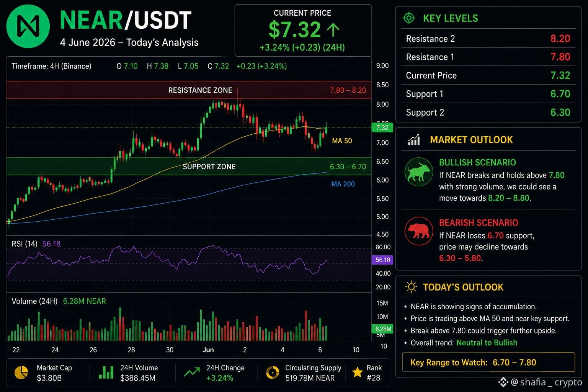Click the green 6.28M volume axis tag

tap(382, 329)
